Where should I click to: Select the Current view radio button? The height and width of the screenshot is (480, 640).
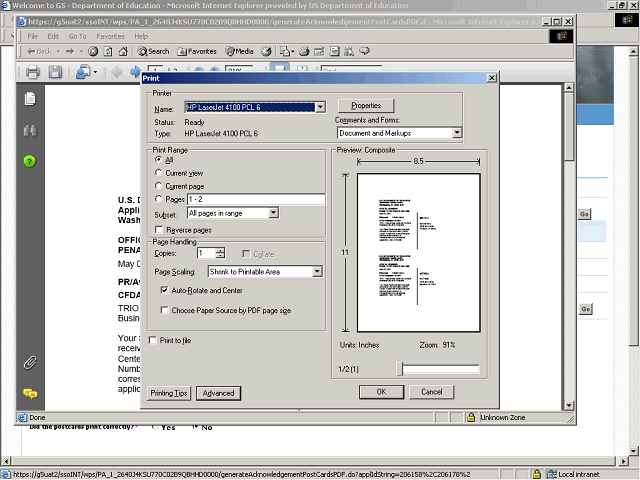tap(158, 173)
